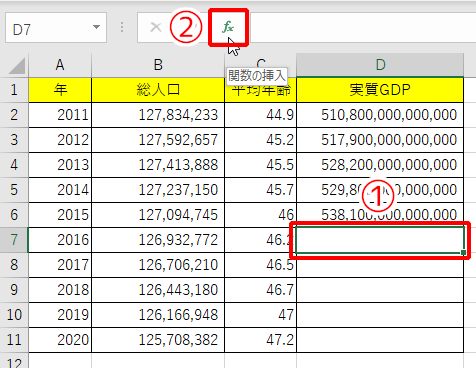Viewport: 476px width, 368px height.
Task: Click the Insert Function fx icon
Action: (x=228, y=27)
